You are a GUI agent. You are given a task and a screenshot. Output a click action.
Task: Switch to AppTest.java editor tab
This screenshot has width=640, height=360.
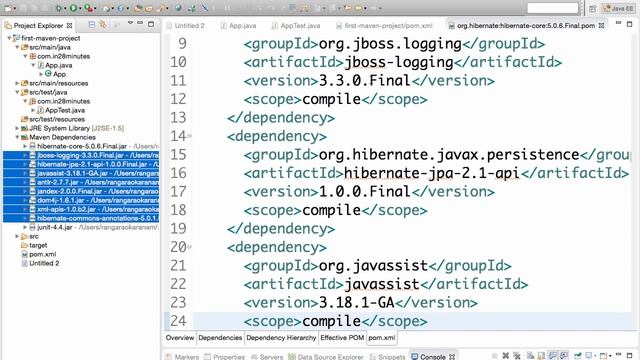point(296,25)
